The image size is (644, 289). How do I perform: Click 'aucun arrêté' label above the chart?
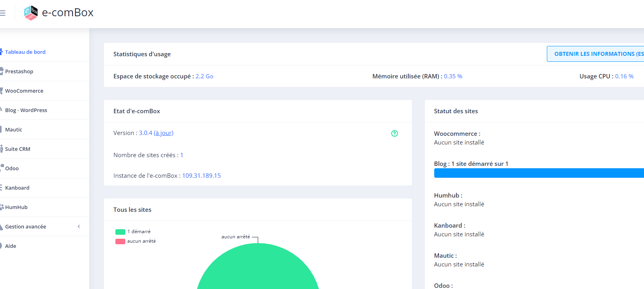(x=236, y=237)
